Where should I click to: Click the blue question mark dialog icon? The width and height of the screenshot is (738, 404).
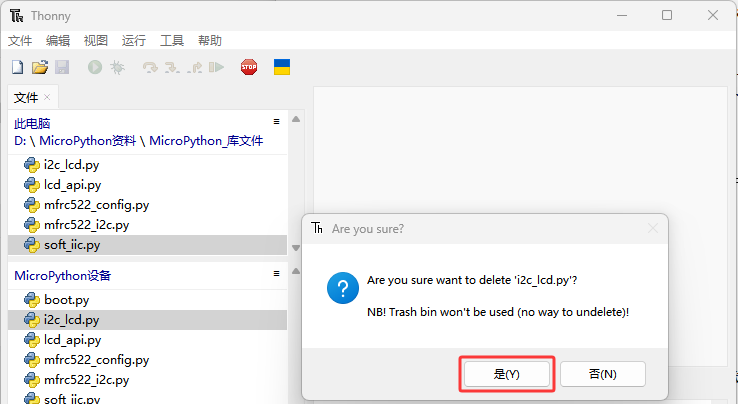pyautogui.click(x=343, y=288)
